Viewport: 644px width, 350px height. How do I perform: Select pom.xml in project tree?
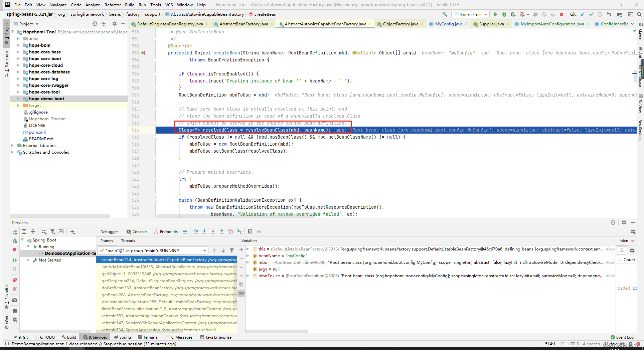pos(37,132)
